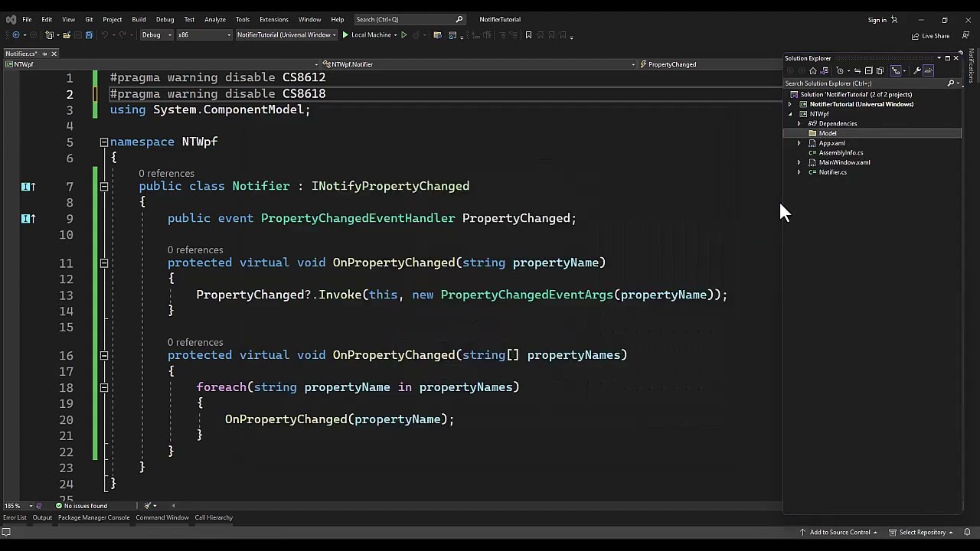Click the Show All Files icon
The height and width of the screenshot is (551, 980).
(880, 70)
